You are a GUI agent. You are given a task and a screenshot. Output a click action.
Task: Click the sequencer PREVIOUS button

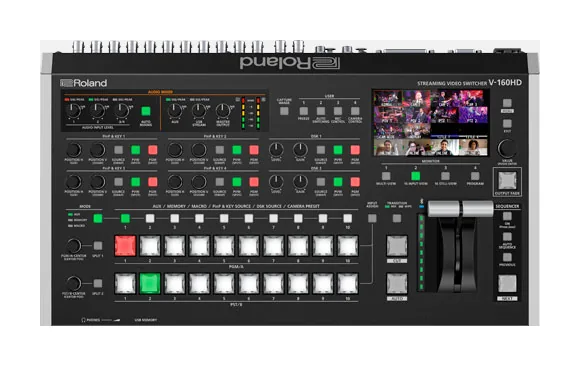click(507, 257)
